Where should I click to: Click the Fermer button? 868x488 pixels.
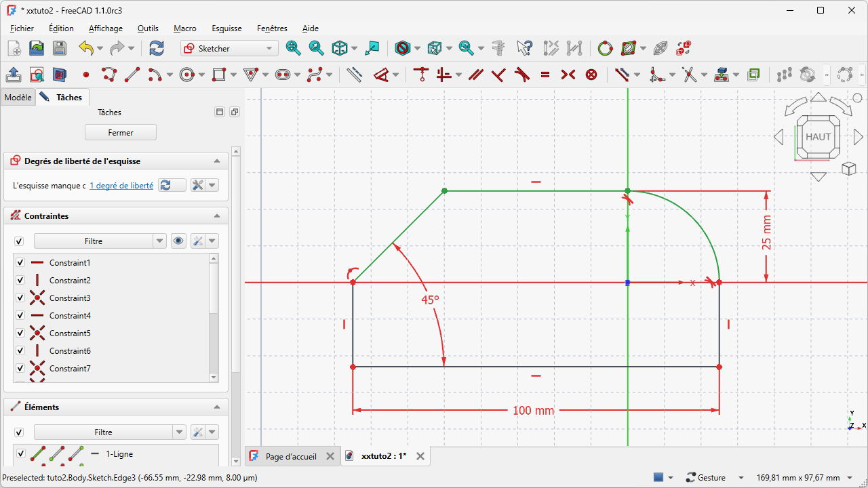[121, 133]
